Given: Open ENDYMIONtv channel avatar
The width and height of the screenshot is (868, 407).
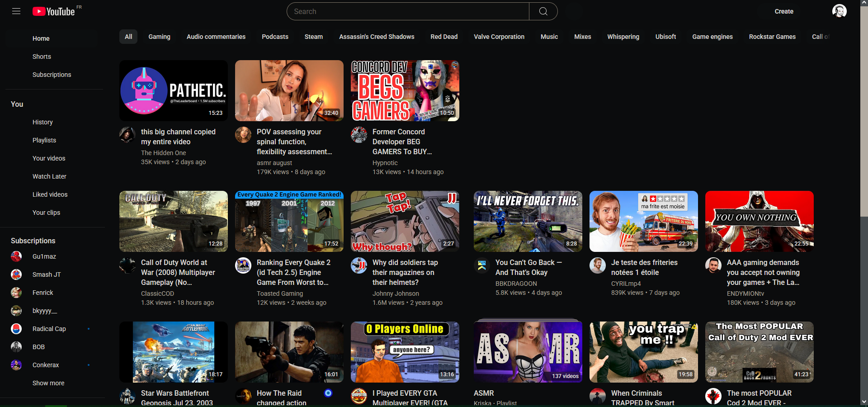Looking at the screenshot, I should coord(713,265).
